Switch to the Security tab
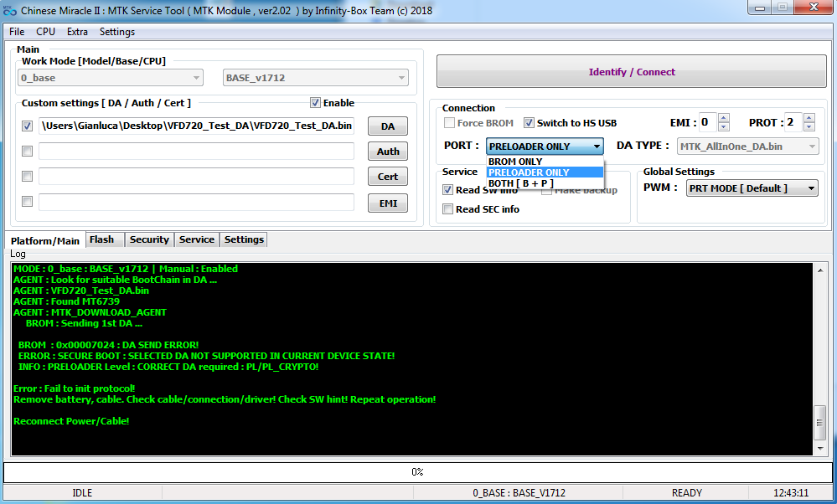The height and width of the screenshot is (504, 837). pyautogui.click(x=149, y=240)
